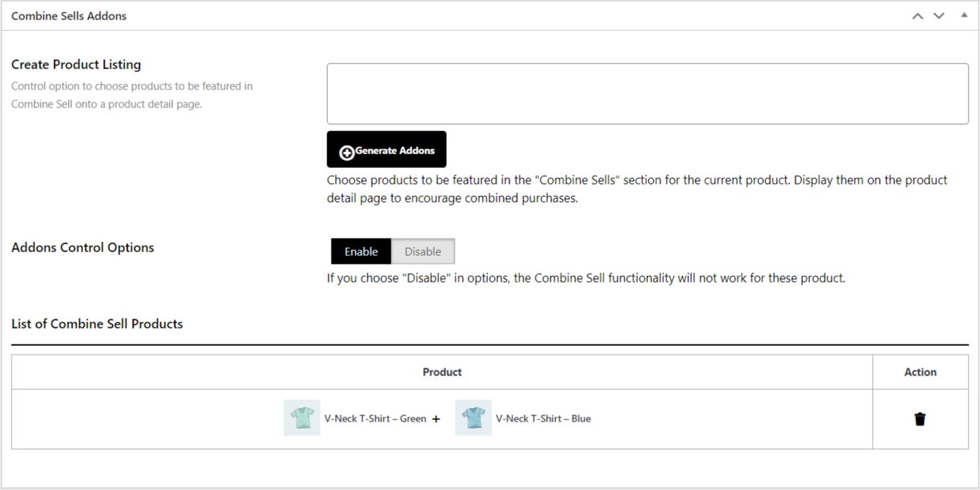Enable the Addons Control Options
The width and height of the screenshot is (980, 490).
click(x=361, y=251)
